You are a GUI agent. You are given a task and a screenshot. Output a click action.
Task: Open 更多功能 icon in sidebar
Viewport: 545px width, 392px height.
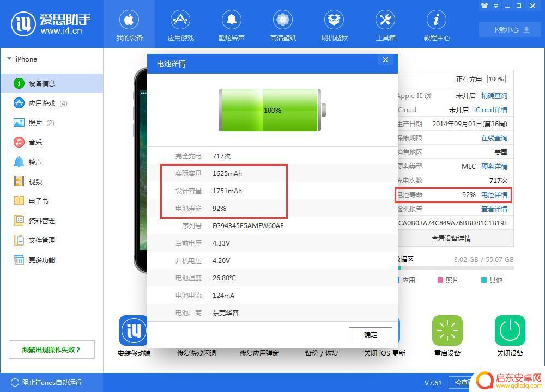point(19,260)
